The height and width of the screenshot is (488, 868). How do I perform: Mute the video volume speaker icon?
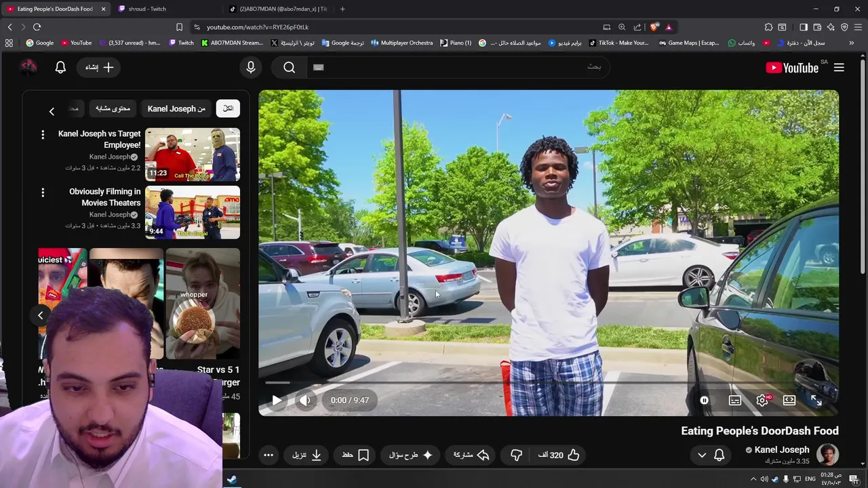[305, 401]
